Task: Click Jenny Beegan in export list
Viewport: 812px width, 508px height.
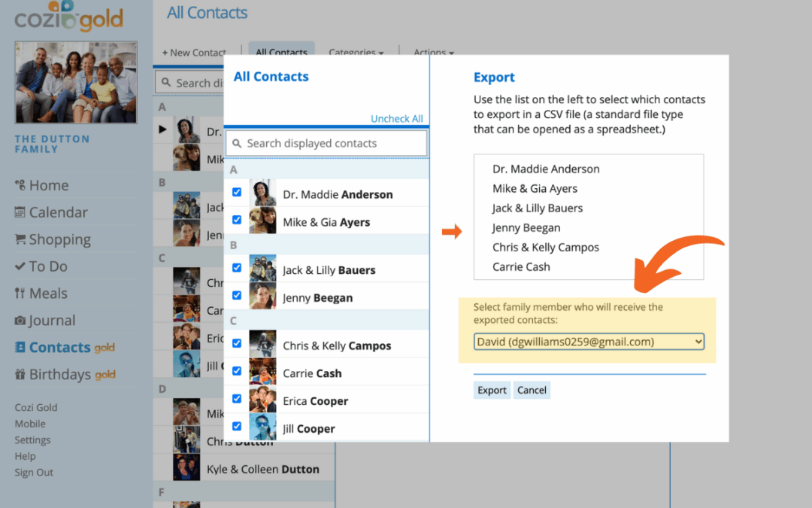Action: 526,228
